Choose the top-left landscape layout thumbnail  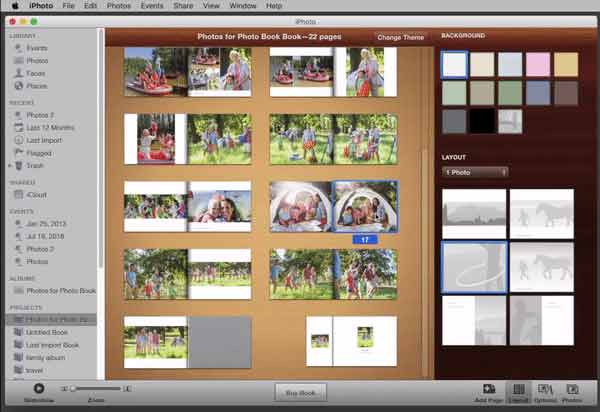(474, 214)
